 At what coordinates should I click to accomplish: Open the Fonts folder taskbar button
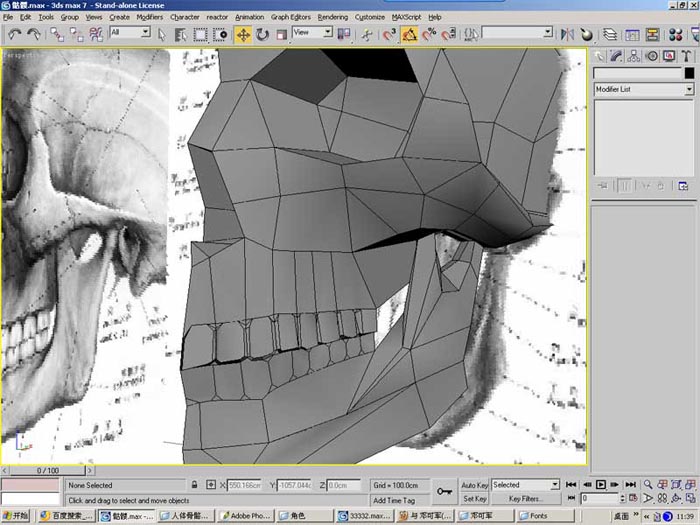coord(544,516)
